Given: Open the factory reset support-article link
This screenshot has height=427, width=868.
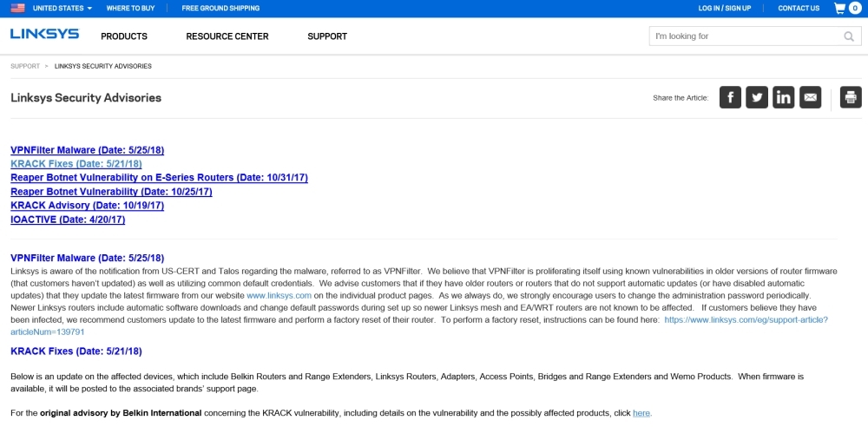Looking at the screenshot, I should [x=746, y=320].
